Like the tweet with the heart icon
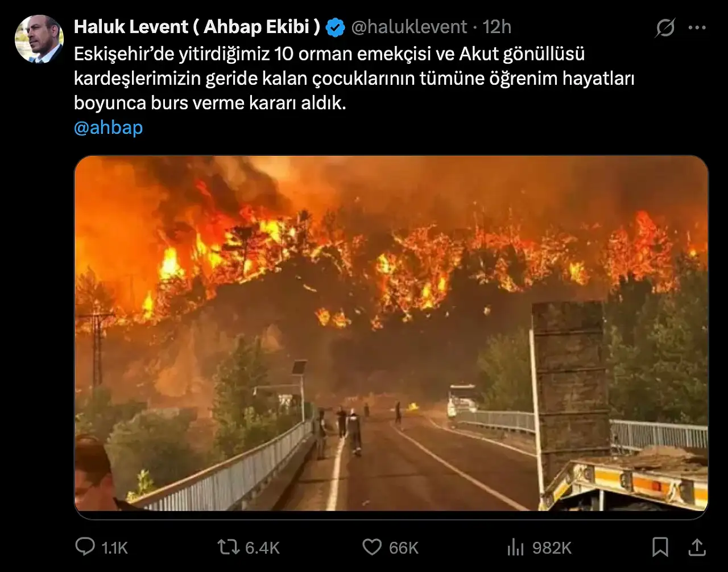The height and width of the screenshot is (572, 728). click(x=372, y=547)
